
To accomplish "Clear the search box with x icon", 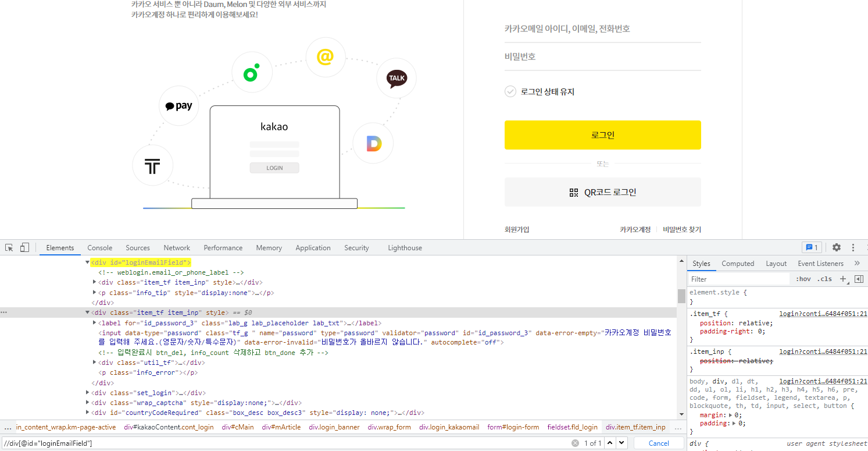I will 575,443.
